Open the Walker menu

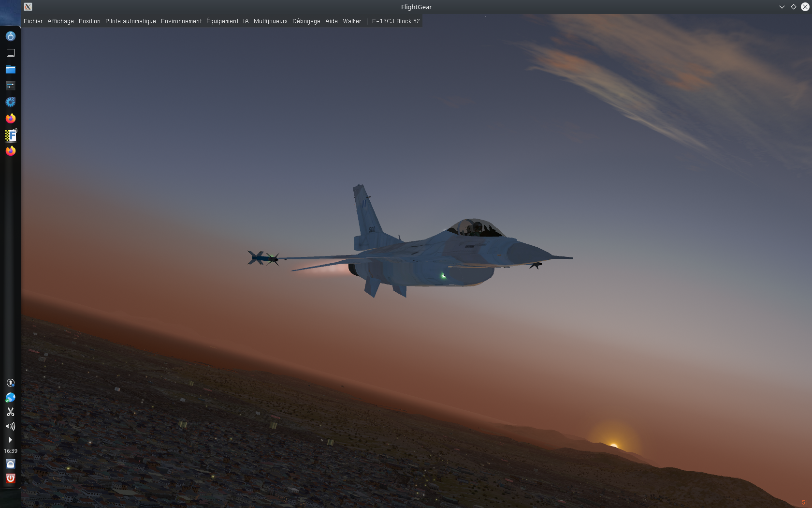[352, 21]
